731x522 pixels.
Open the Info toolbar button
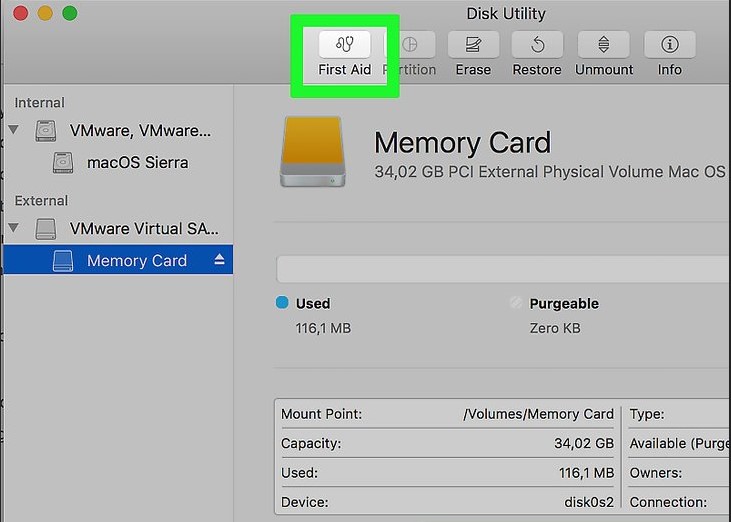pos(669,45)
